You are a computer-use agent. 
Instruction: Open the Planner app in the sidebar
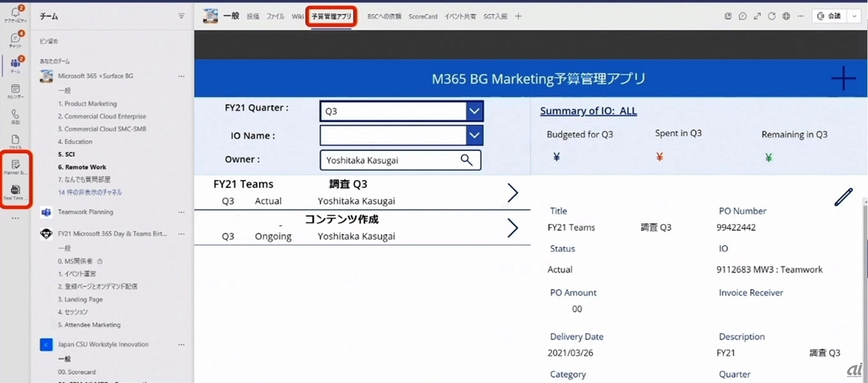(15, 167)
